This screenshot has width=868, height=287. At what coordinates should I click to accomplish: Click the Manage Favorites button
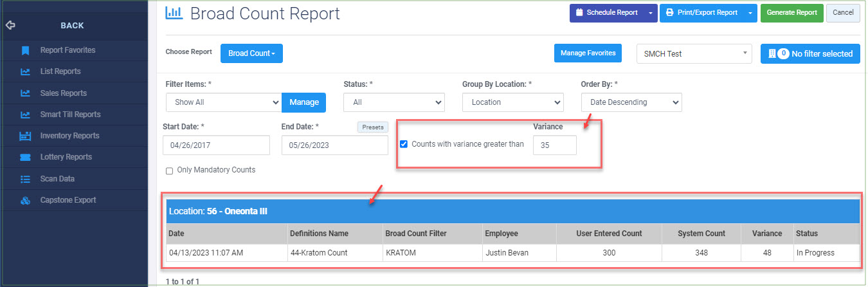pos(588,53)
